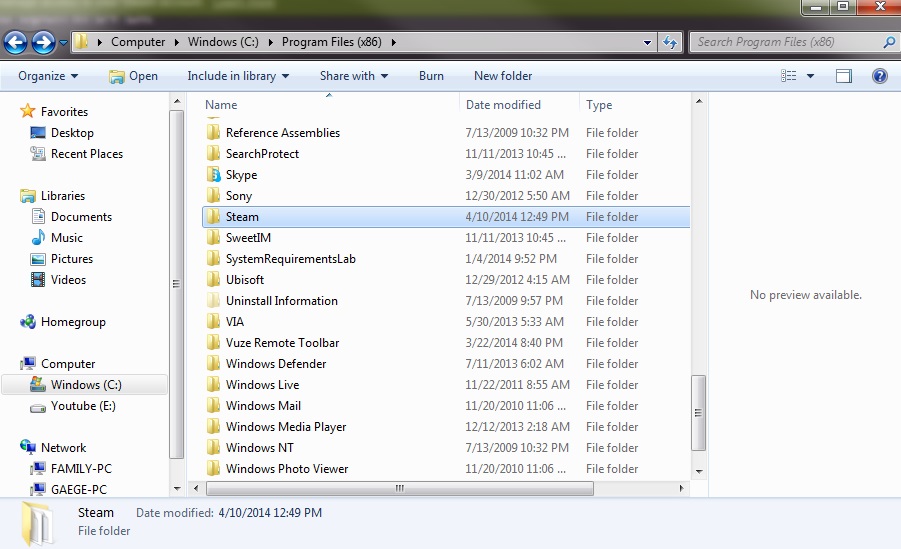Open the Documents library

[x=81, y=217]
